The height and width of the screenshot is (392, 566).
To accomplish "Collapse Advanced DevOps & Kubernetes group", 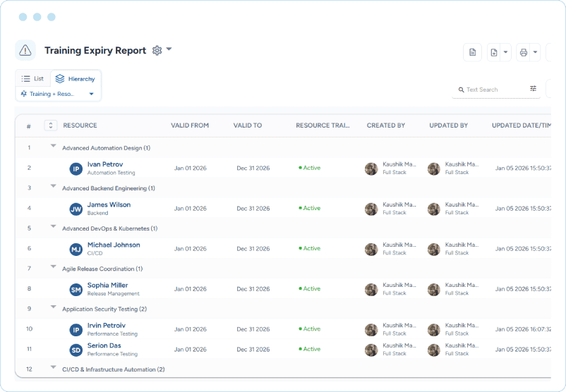I will pos(54,227).
